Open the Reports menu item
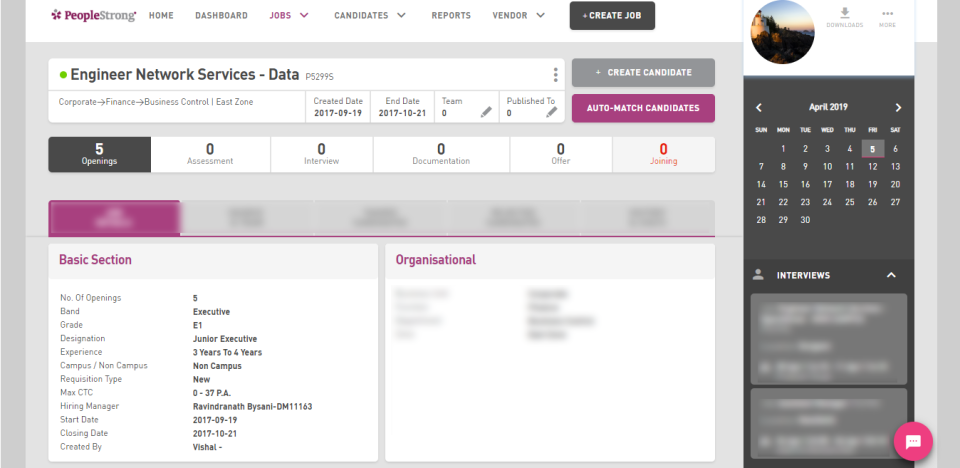Viewport: 960px width, 468px height. pyautogui.click(x=451, y=16)
